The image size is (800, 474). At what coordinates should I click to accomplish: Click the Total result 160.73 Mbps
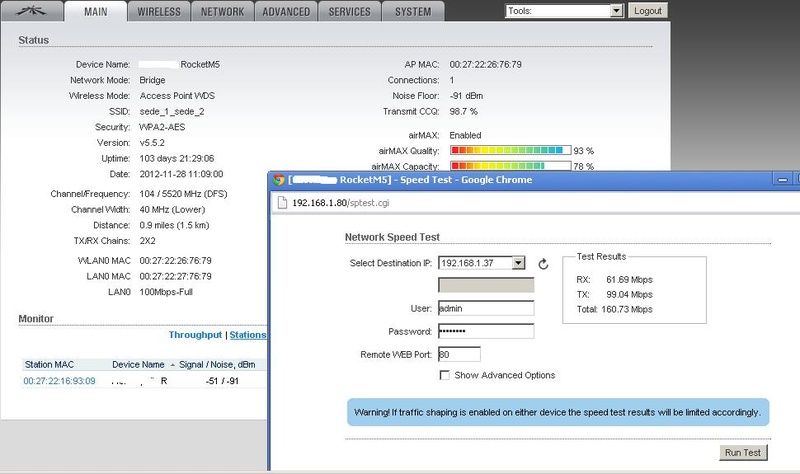pyautogui.click(x=627, y=309)
